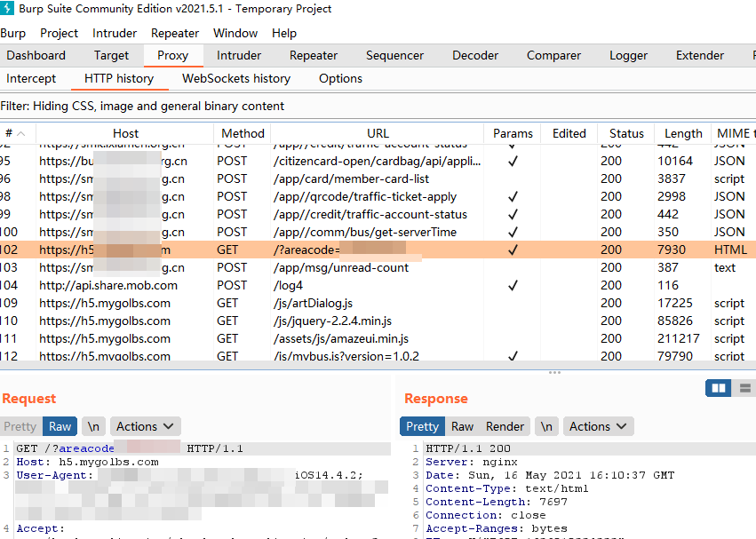Switch to stacked layout view icon
Viewport: 756px width, 539px height.
tap(744, 388)
